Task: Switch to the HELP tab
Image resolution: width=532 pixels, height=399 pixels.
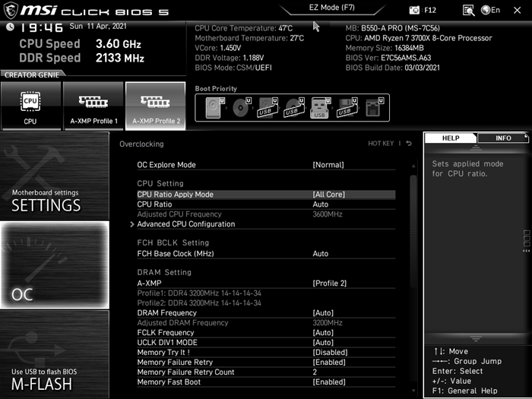Action: pyautogui.click(x=451, y=138)
